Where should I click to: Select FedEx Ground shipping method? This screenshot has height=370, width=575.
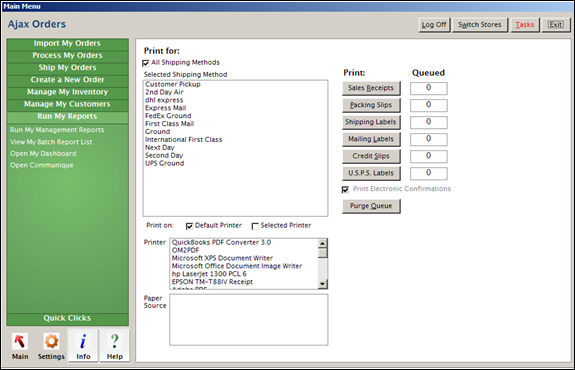[x=168, y=116]
